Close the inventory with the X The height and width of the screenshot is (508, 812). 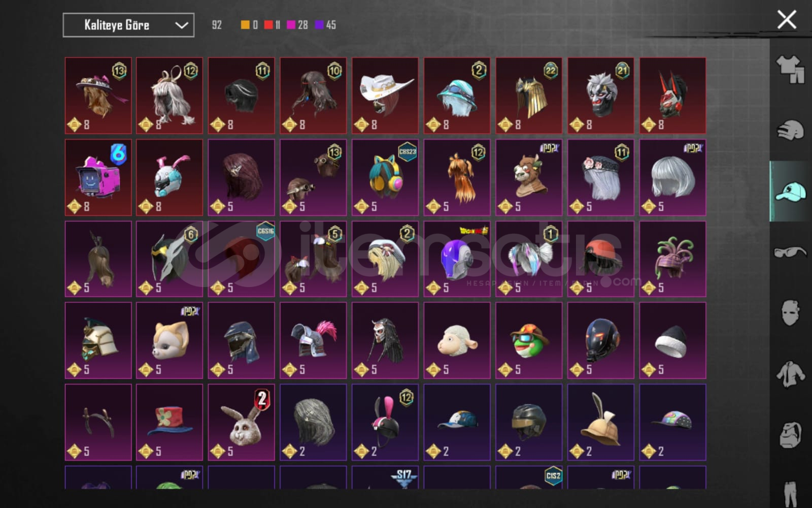[787, 20]
